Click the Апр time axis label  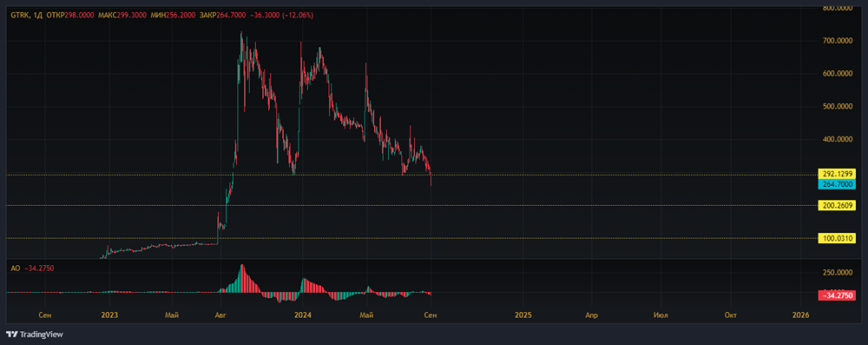(x=592, y=315)
